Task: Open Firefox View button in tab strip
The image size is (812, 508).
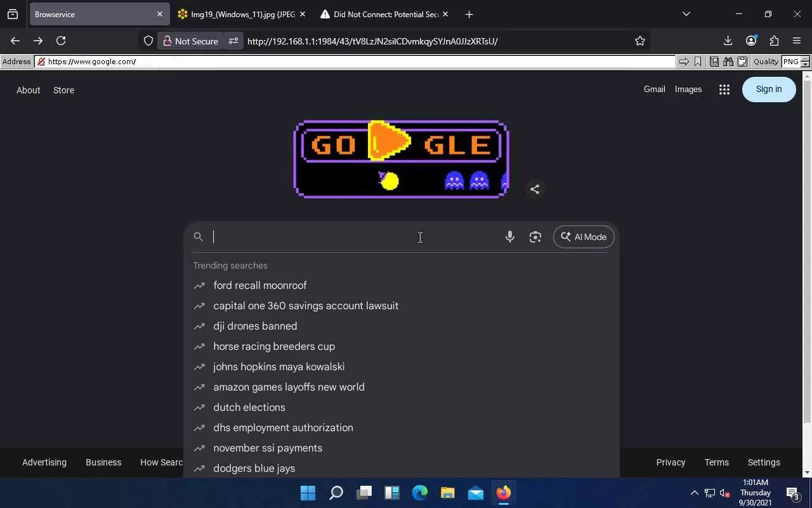Action: (13, 14)
